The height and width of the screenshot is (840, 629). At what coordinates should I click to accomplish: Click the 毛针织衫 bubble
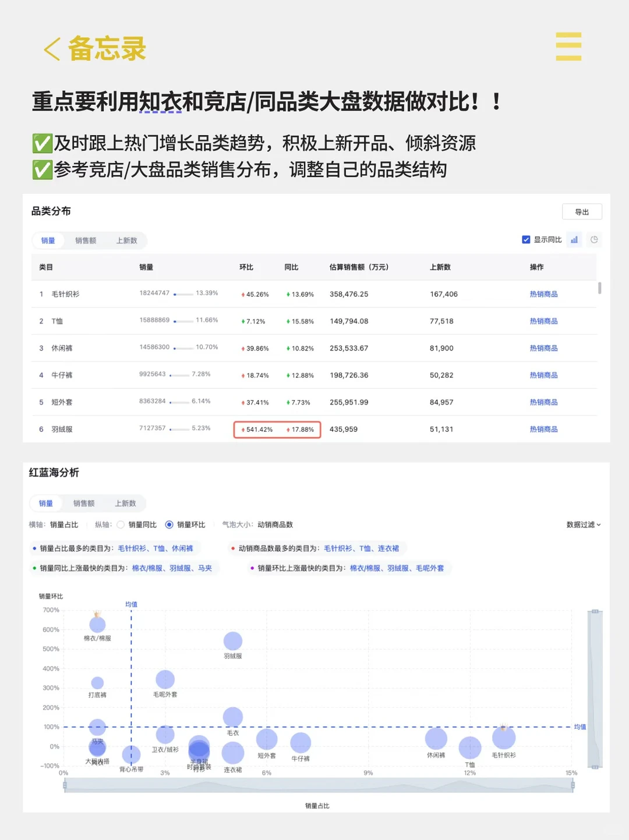504,738
